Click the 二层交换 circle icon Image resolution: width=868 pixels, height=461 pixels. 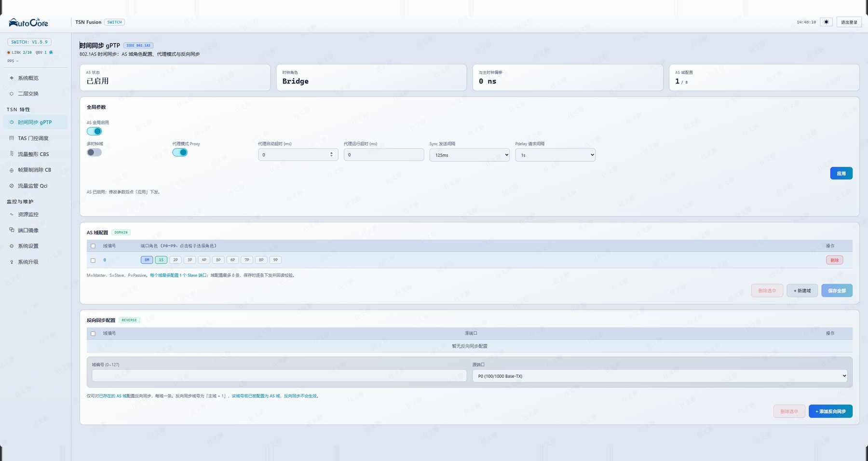point(12,94)
